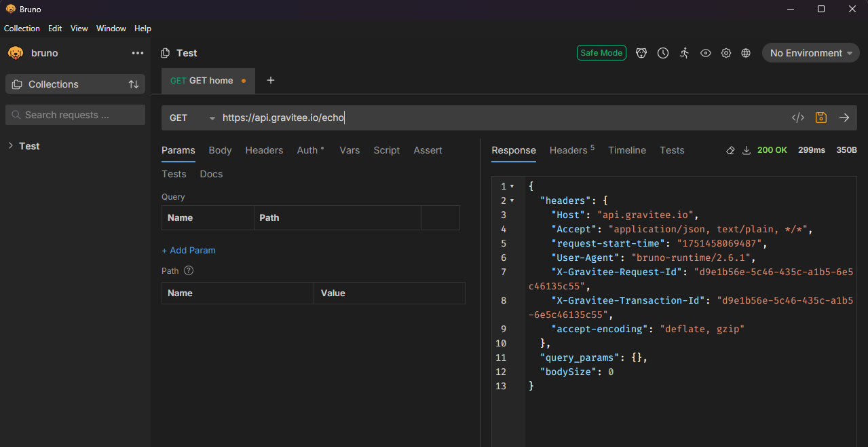Open Preferences with the gear icon
Screen dimensions: 868x447
726,53
